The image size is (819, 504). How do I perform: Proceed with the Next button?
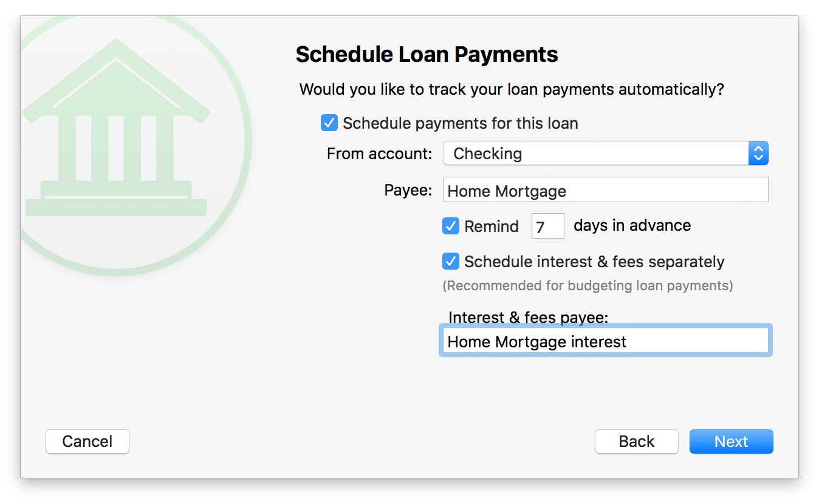[731, 441]
